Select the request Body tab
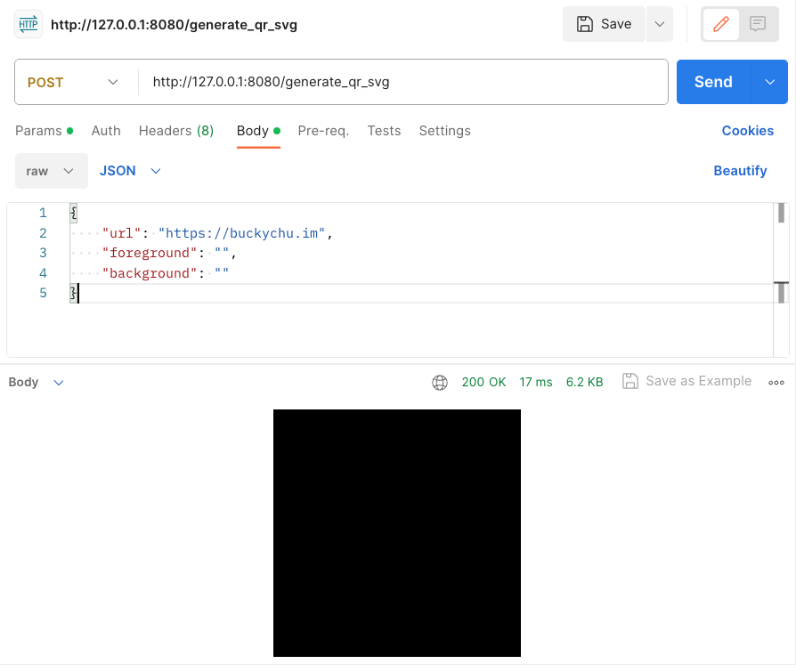Viewport: 796px width, 672px height. [258, 131]
